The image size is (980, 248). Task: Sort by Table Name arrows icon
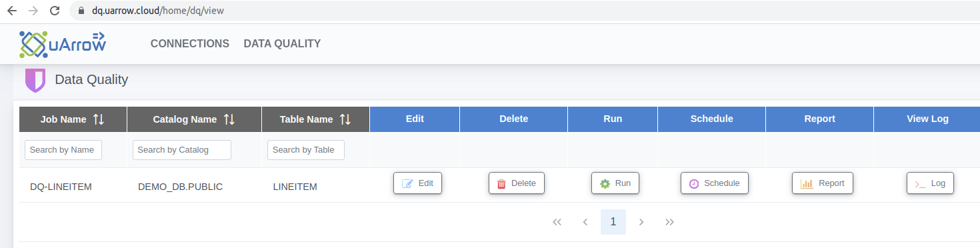coord(345,119)
